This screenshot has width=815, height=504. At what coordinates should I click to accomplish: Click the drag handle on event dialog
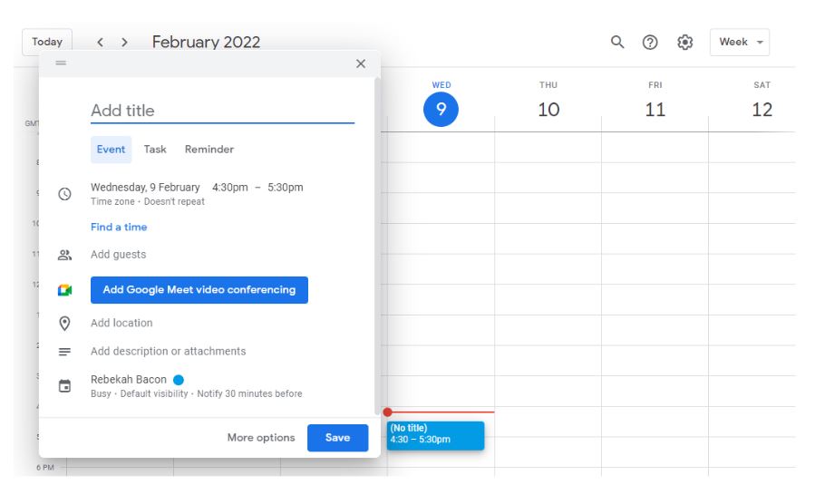pos(61,63)
